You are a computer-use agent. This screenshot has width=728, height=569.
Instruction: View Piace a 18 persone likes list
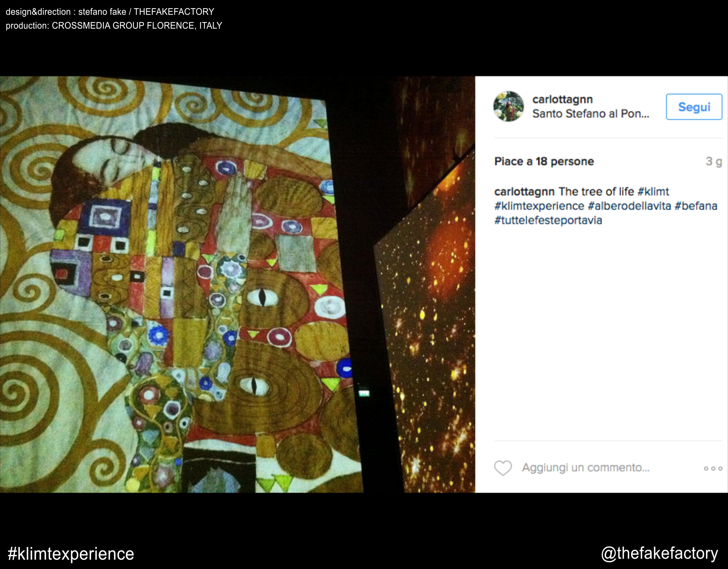[x=544, y=161]
